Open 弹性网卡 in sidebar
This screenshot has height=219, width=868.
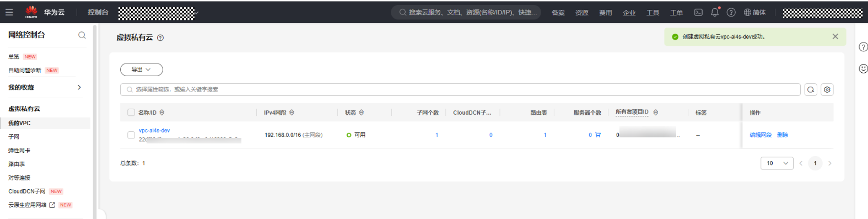click(x=19, y=151)
